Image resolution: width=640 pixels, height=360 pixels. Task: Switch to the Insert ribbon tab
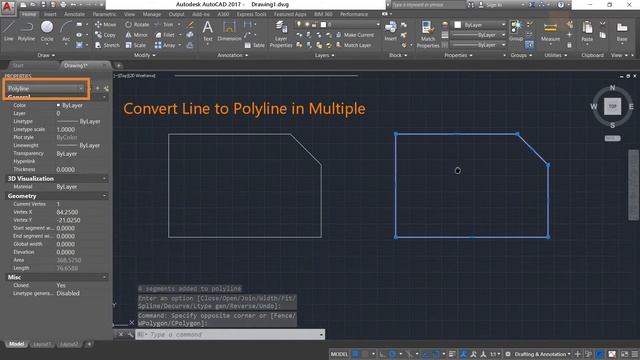pos(50,14)
